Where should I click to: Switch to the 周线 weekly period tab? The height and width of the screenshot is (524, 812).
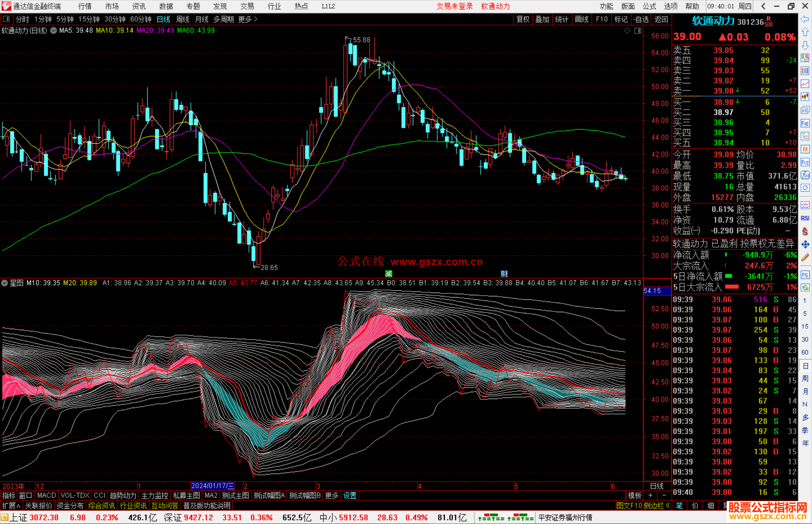tap(182, 19)
